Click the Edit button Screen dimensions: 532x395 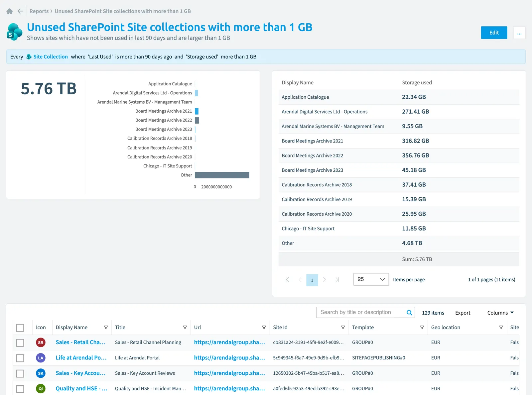[494, 33]
